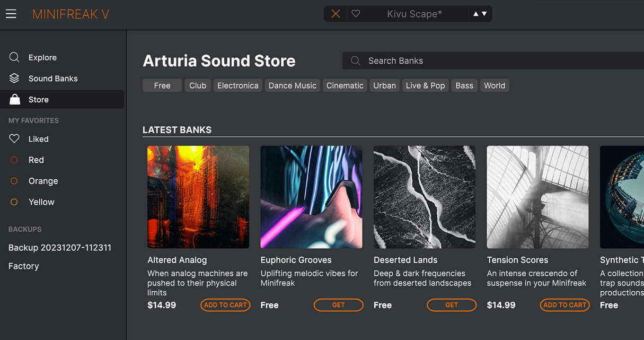This screenshot has height=340, width=644.
Task: Select the previous preset with the up arrow
Action: (476, 14)
